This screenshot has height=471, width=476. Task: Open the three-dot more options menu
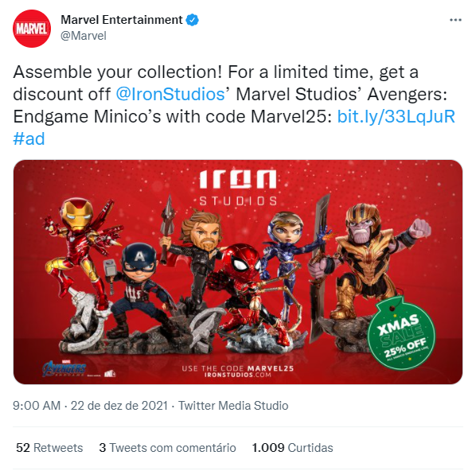click(455, 20)
